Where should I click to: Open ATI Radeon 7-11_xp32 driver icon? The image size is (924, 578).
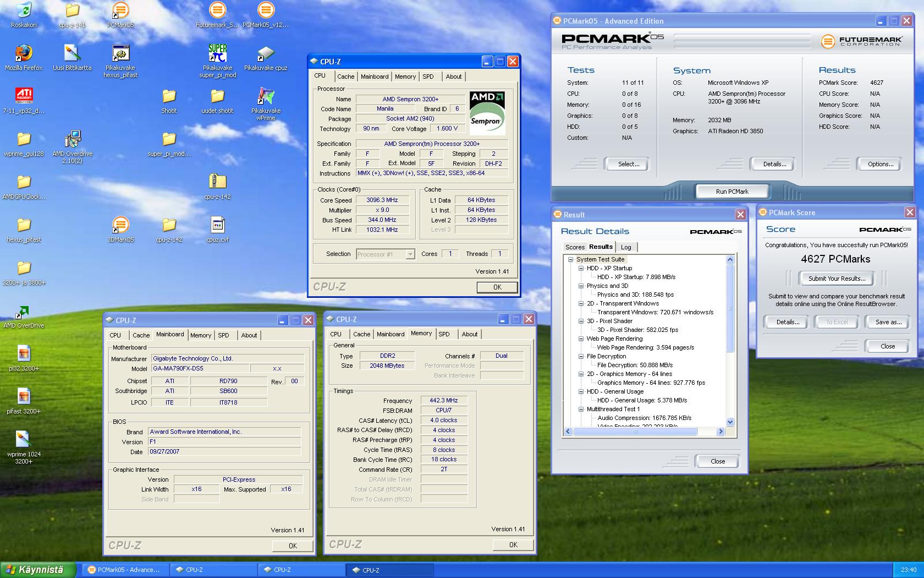click(x=24, y=96)
